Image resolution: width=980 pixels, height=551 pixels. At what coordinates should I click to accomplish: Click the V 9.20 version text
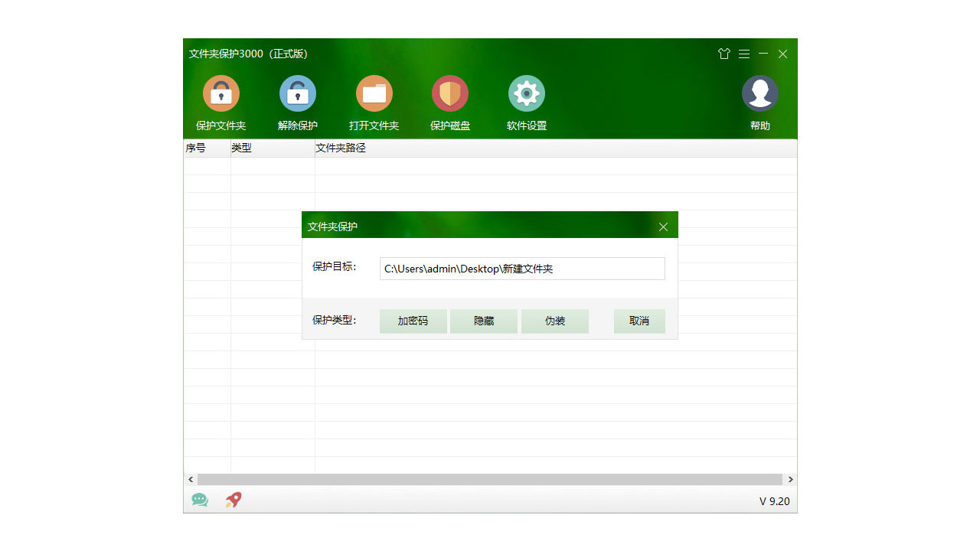coord(774,501)
